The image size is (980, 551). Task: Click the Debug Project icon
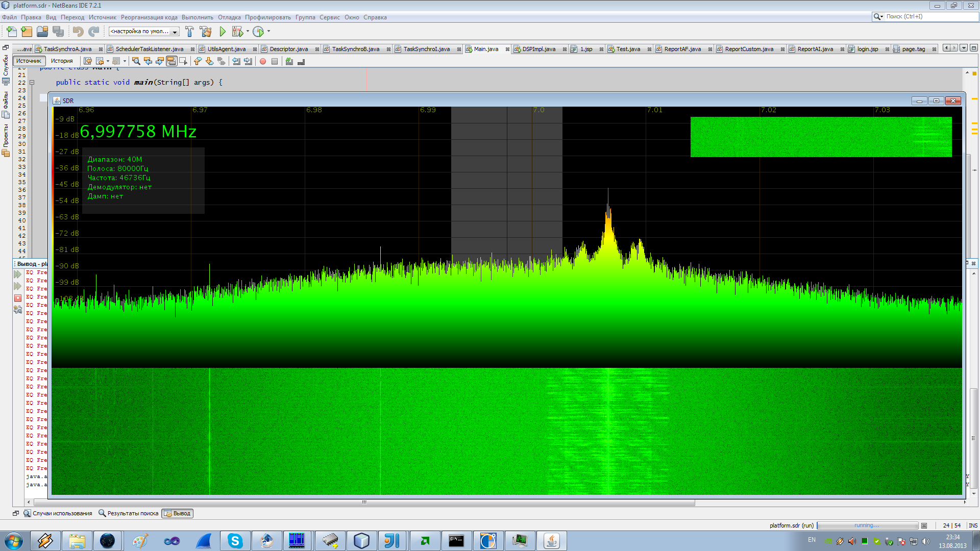click(x=237, y=32)
